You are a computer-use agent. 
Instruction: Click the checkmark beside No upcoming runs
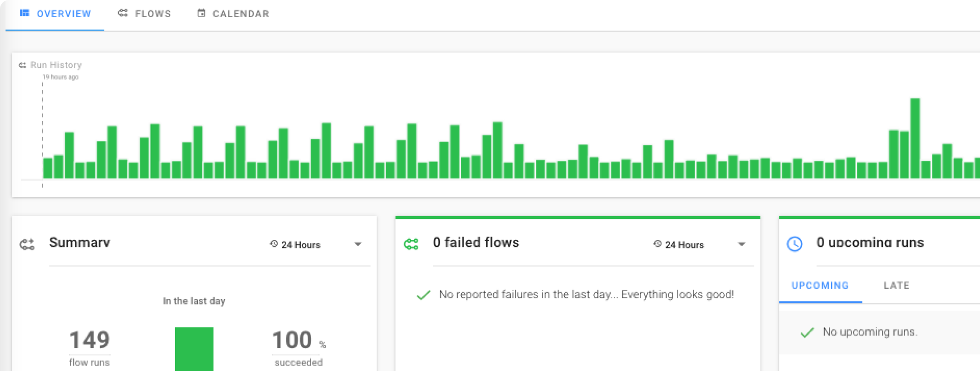point(807,332)
